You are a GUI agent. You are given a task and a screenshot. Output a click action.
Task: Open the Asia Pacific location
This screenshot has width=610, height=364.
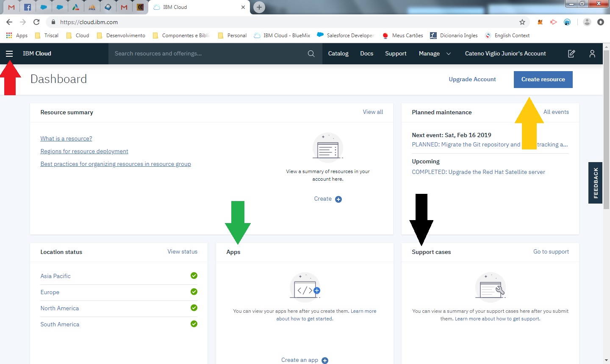coord(55,276)
